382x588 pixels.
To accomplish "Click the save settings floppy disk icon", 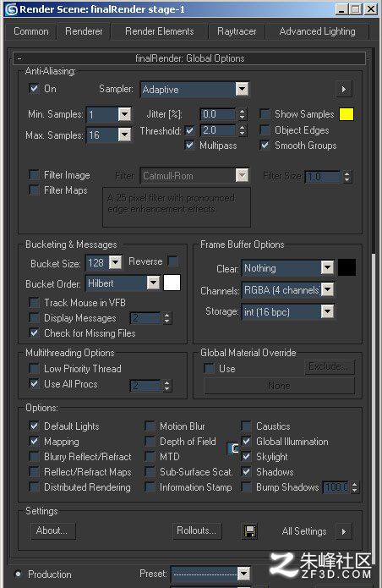I will (250, 531).
